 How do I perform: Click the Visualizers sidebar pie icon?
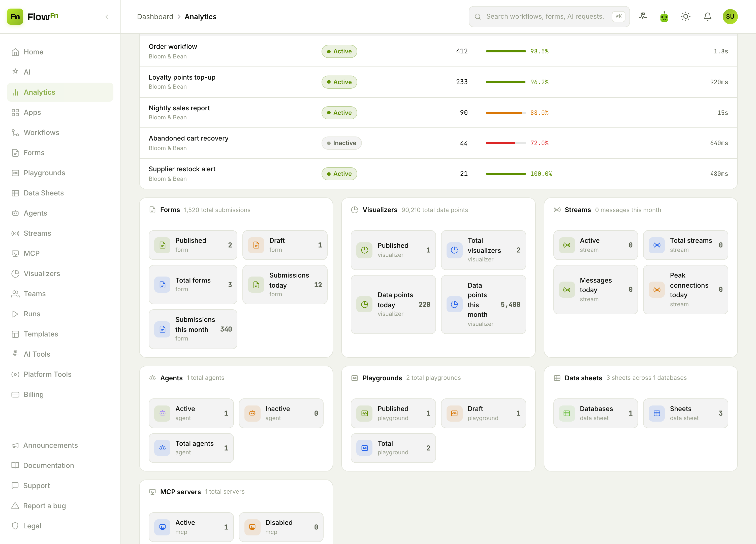15,274
